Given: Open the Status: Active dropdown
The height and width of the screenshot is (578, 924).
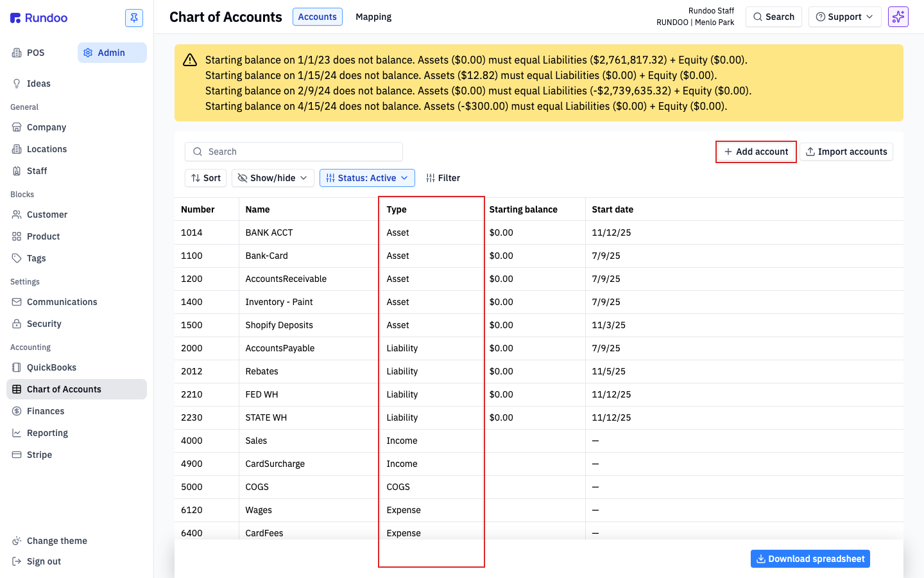Looking at the screenshot, I should [x=367, y=178].
